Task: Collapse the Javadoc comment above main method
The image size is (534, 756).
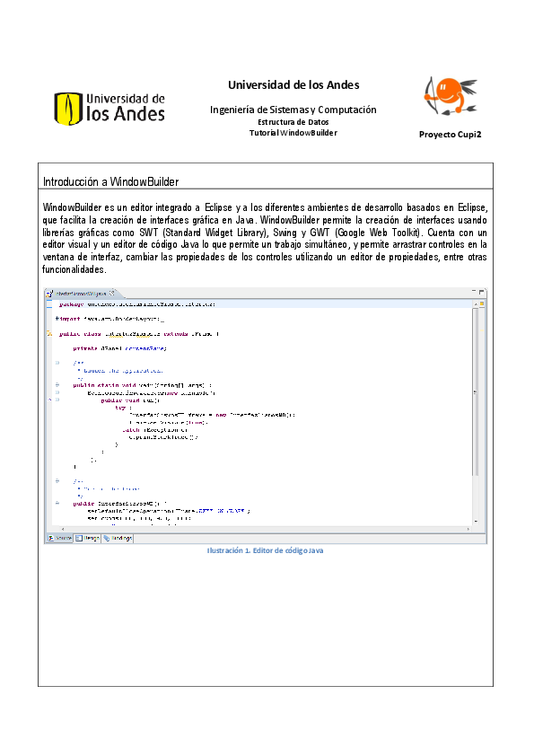Action: (57, 363)
